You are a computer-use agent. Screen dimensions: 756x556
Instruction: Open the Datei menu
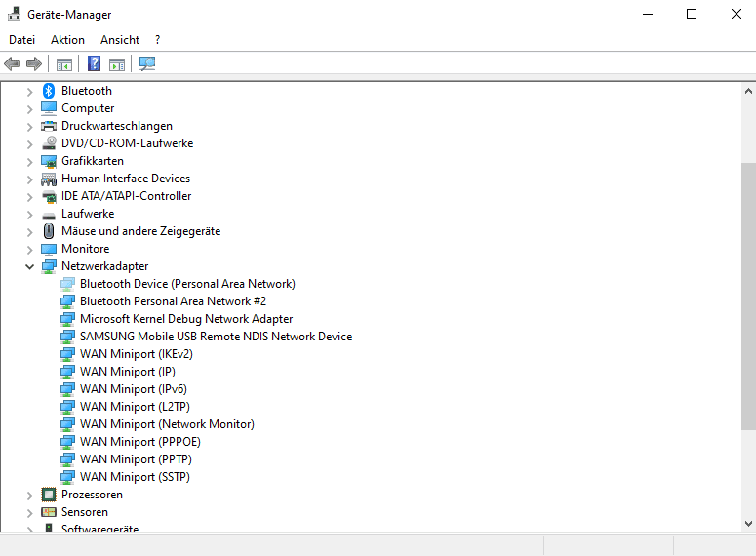point(21,40)
